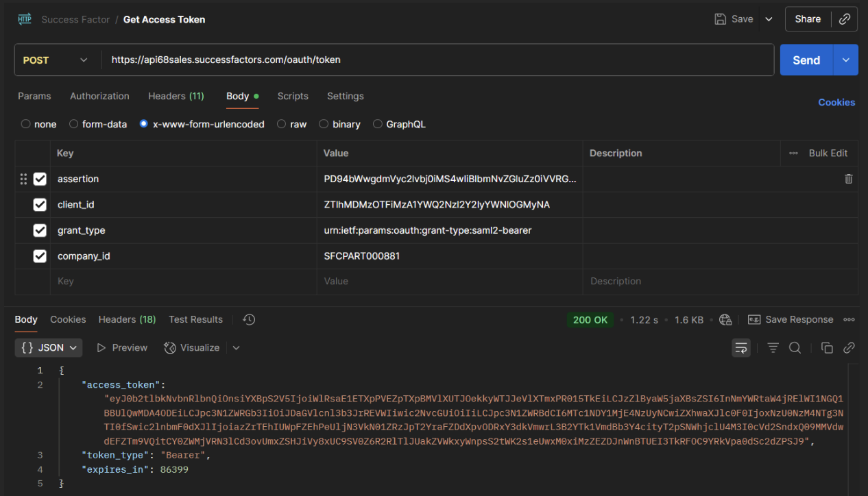The image size is (868, 496).
Task: Open the response Headers (18) tab
Action: tap(128, 319)
